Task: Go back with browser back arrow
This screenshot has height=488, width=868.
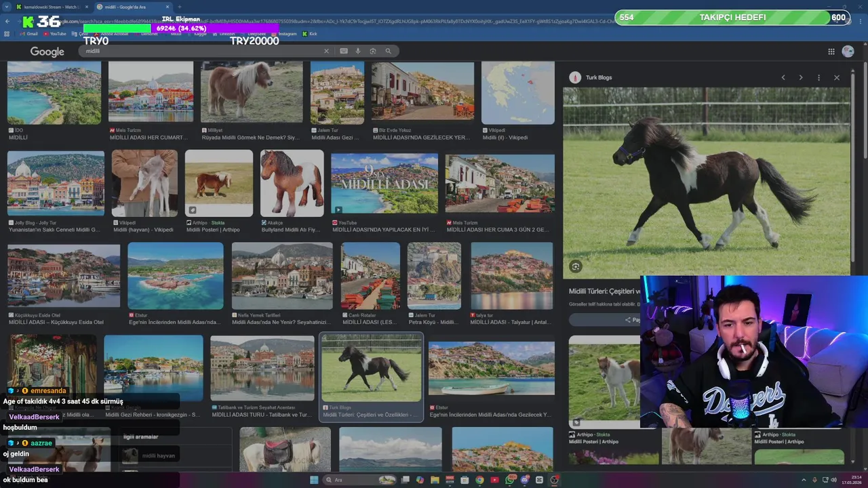Action: click(7, 22)
